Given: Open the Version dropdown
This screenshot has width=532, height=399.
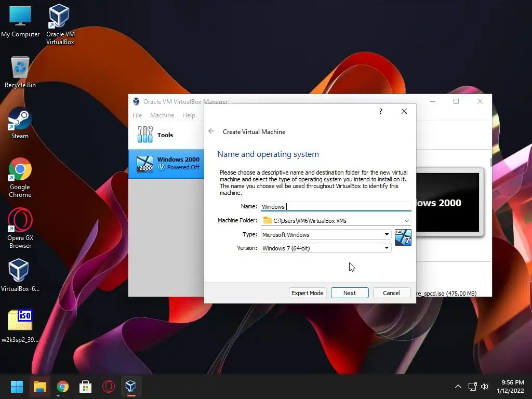Looking at the screenshot, I should click(326, 248).
